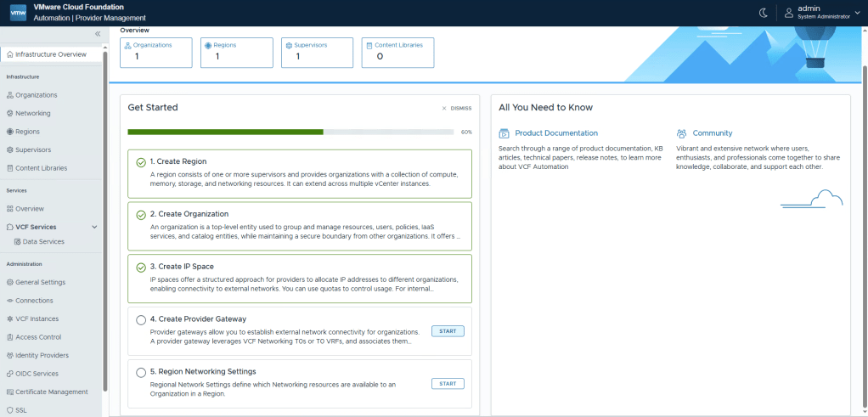Start the Create Provider Gateway step
The image size is (868, 417).
(x=448, y=331)
